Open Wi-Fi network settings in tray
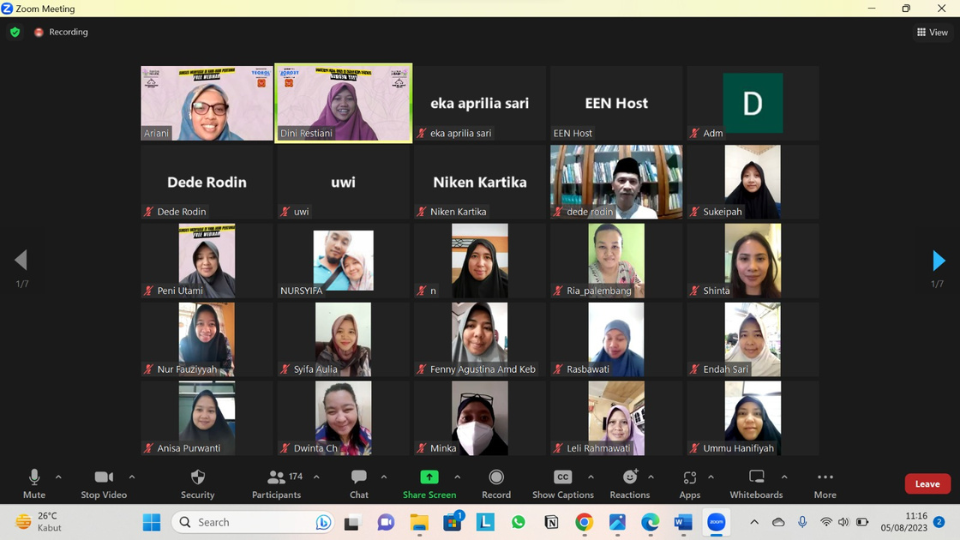This screenshot has width=960, height=540. (x=826, y=522)
